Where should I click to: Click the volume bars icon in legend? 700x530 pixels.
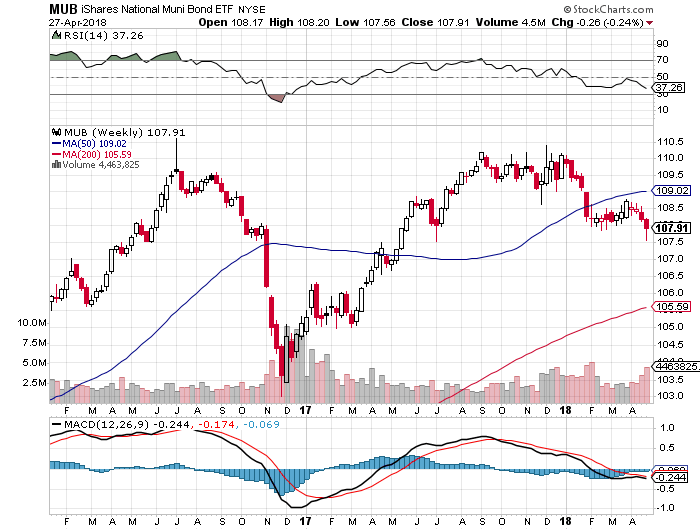tap(56, 165)
